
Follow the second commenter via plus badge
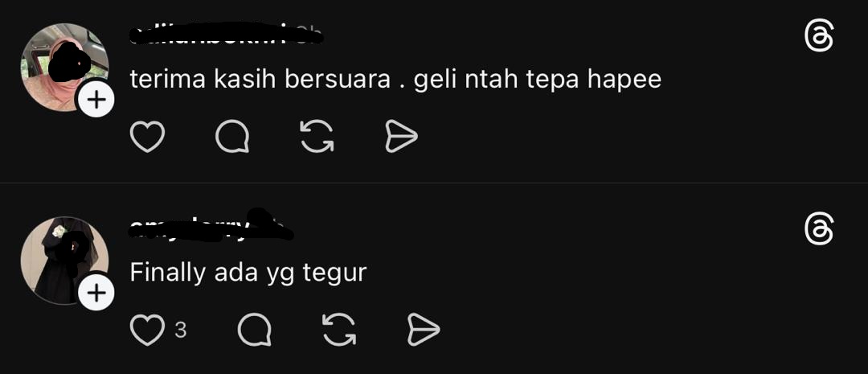tap(96, 293)
